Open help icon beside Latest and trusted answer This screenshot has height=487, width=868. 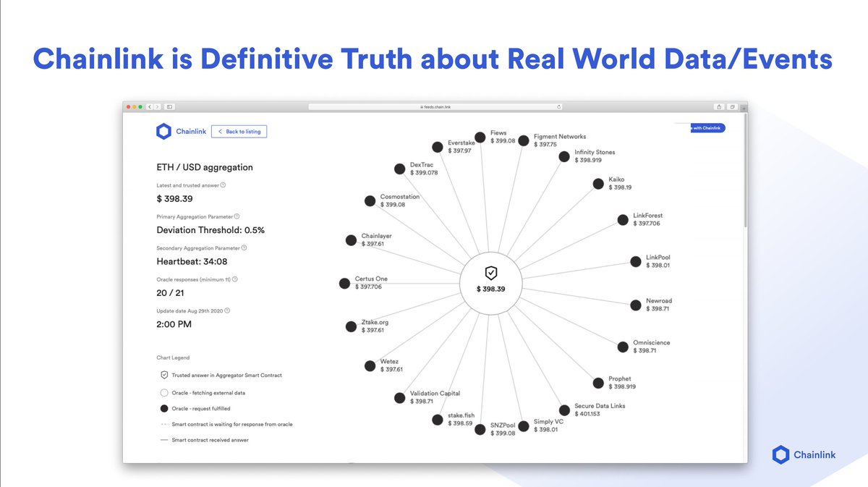click(x=223, y=185)
